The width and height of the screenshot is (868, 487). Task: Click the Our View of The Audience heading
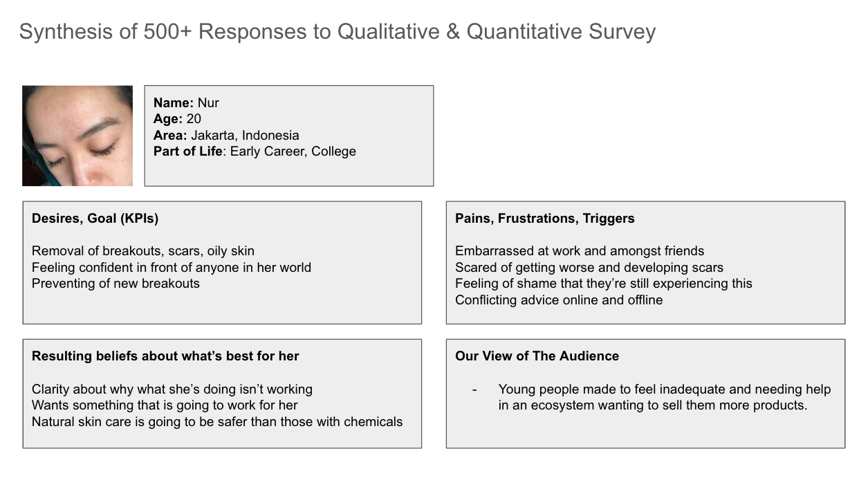tap(537, 356)
